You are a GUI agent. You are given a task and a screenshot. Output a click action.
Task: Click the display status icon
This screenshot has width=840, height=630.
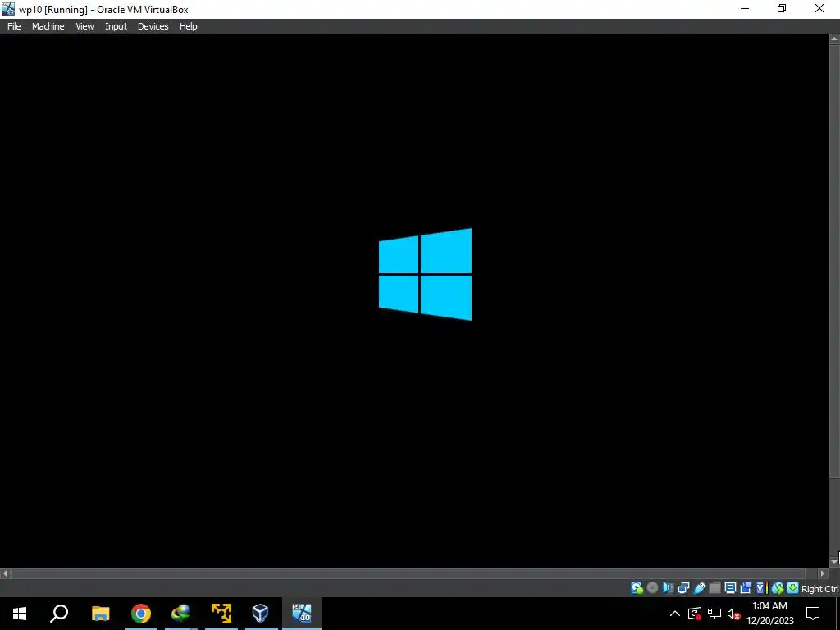tap(730, 588)
